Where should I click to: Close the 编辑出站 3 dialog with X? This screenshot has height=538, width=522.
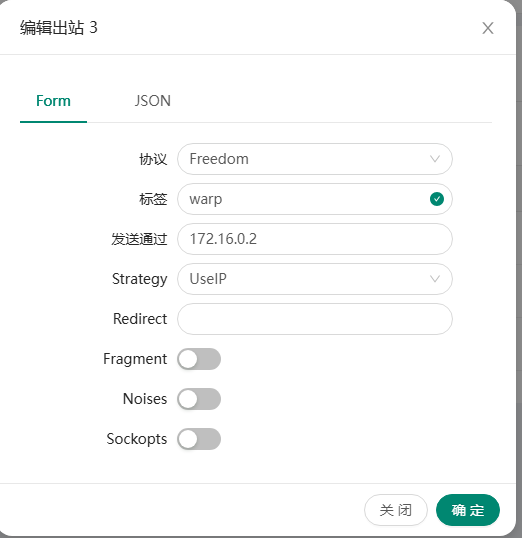[488, 28]
